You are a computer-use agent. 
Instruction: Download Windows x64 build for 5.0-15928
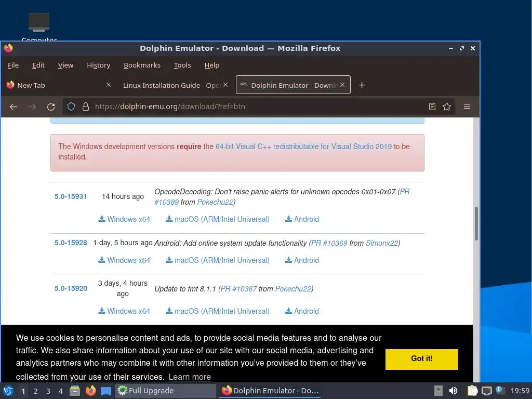pyautogui.click(x=124, y=260)
